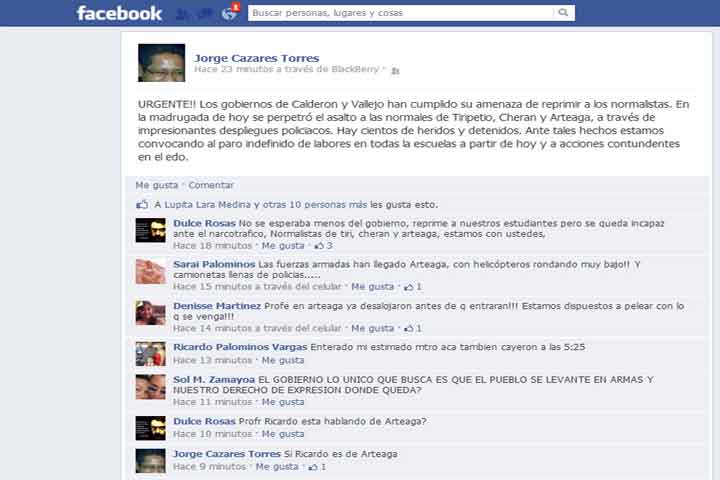Screen dimensions: 720x480
Task: Open the messages icon in header
Action: (205, 14)
